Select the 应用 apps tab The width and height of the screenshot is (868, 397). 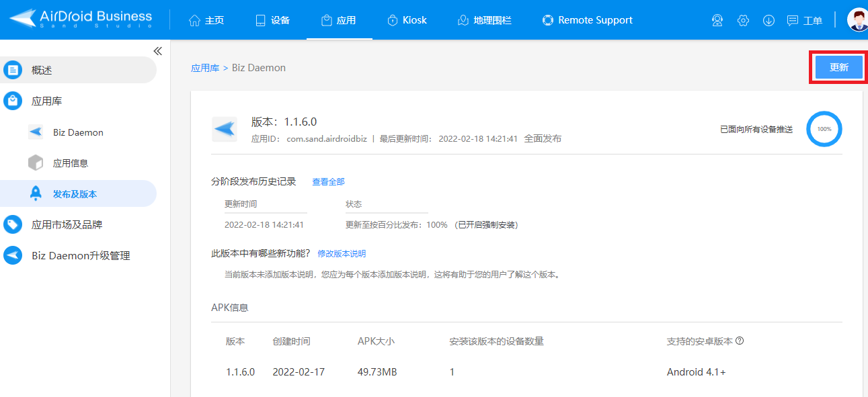[338, 20]
